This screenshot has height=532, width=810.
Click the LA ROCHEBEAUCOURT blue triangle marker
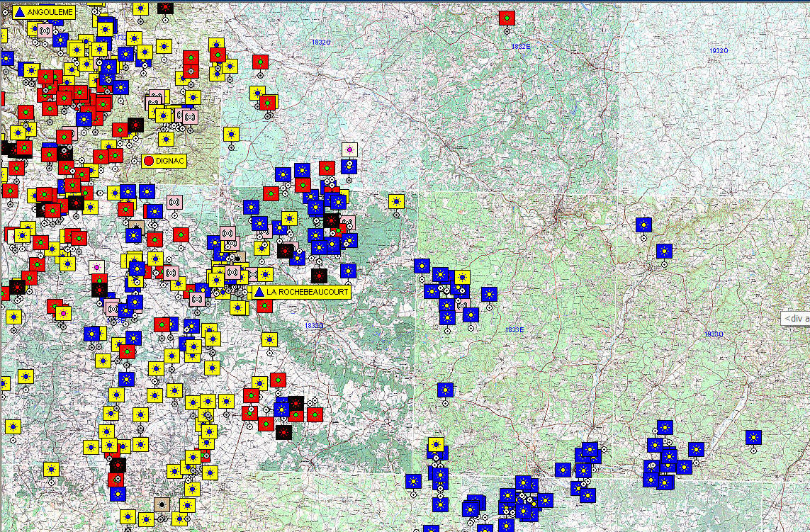tap(259, 292)
